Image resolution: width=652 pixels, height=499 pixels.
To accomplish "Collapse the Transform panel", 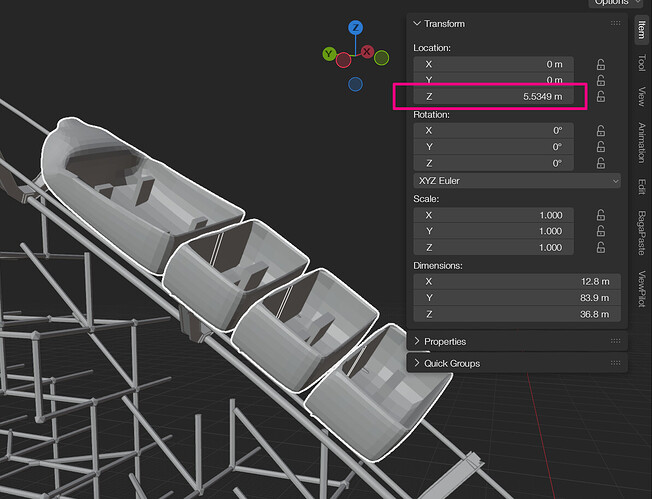I will tap(417, 24).
